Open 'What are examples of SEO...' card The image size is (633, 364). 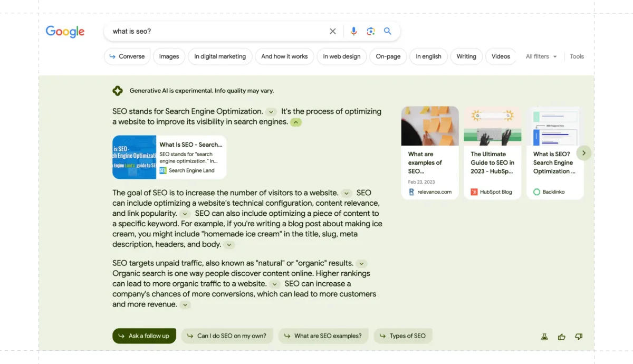point(430,153)
